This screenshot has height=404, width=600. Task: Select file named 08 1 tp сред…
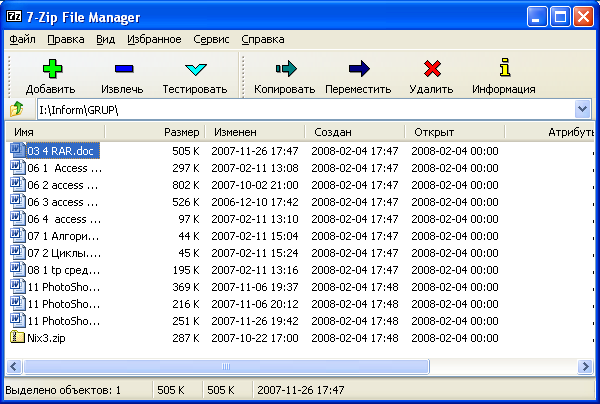click(64, 270)
